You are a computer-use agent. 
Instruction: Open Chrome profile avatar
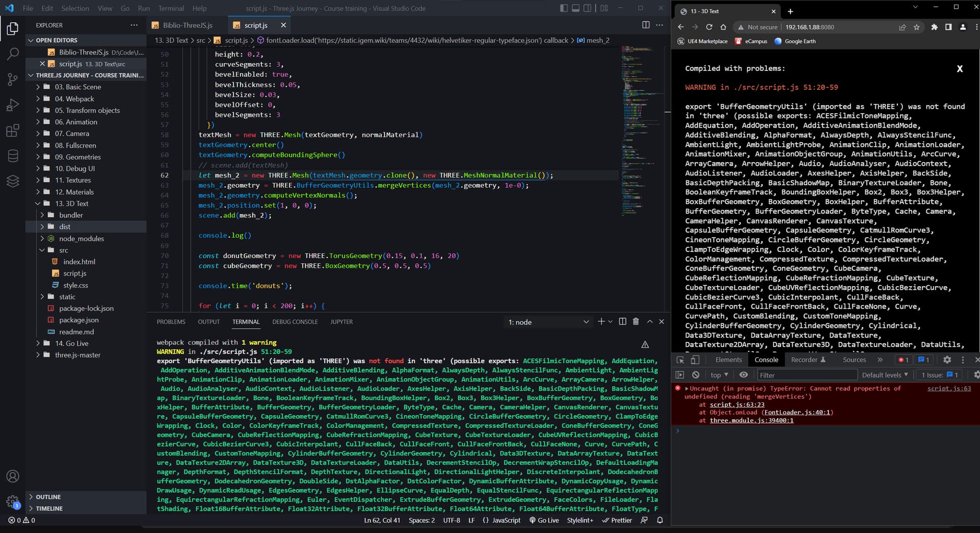tap(963, 27)
